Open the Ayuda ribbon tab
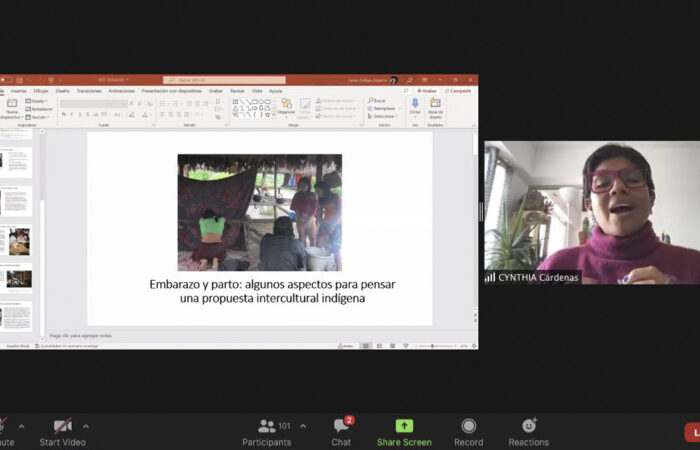700x450 pixels. click(275, 91)
